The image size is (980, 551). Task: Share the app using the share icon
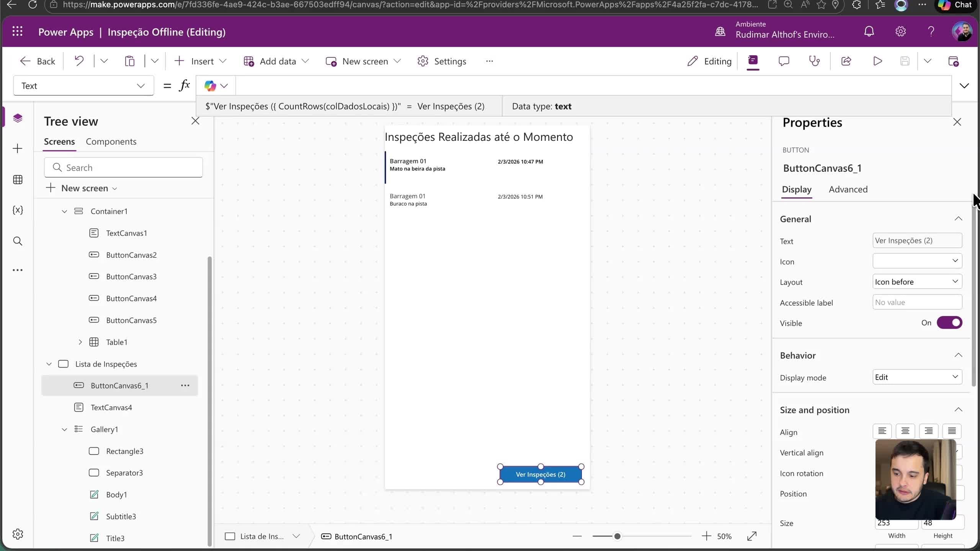pos(846,61)
